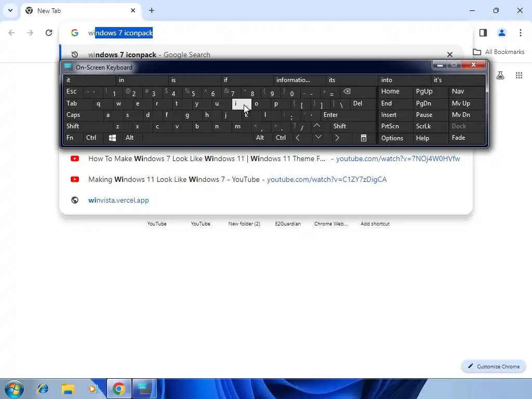
Task: Click Add shortcut tile
Action: click(x=375, y=224)
